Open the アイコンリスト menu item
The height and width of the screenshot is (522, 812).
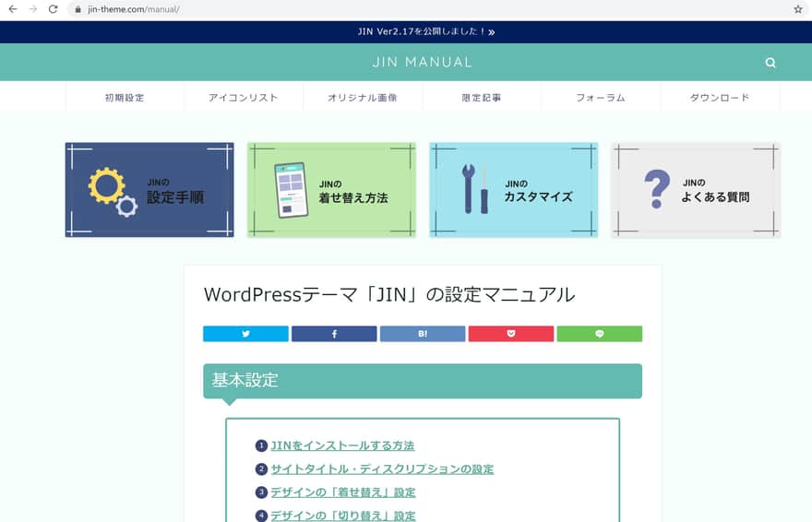coord(244,97)
